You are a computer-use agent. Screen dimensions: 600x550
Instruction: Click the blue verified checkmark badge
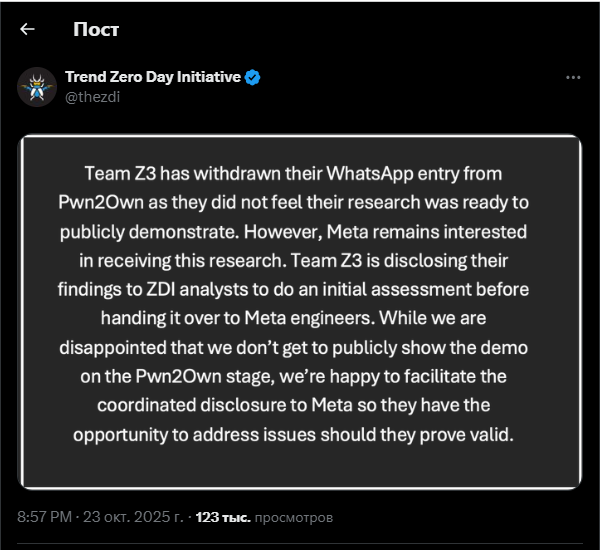[x=253, y=77]
